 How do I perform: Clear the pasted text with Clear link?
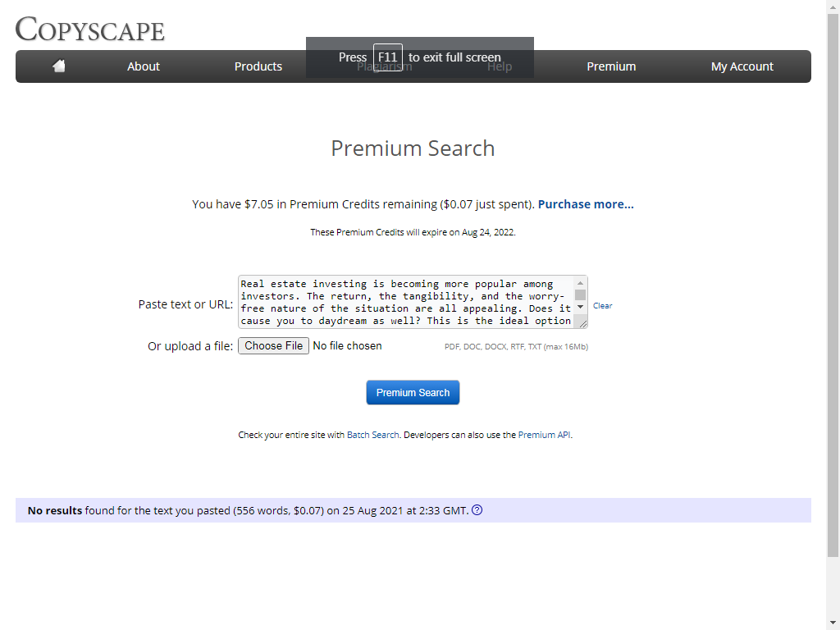pyautogui.click(x=602, y=306)
